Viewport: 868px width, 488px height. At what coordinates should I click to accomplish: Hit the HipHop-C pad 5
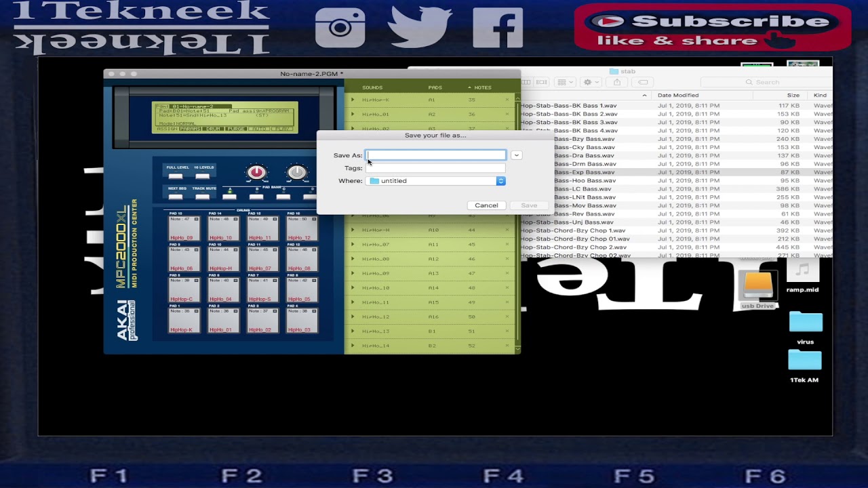pos(184,289)
